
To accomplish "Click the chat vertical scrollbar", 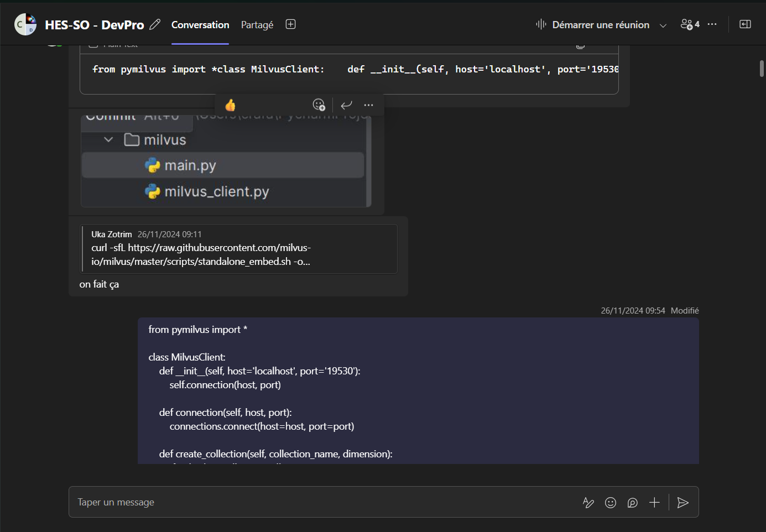I will click(x=762, y=69).
